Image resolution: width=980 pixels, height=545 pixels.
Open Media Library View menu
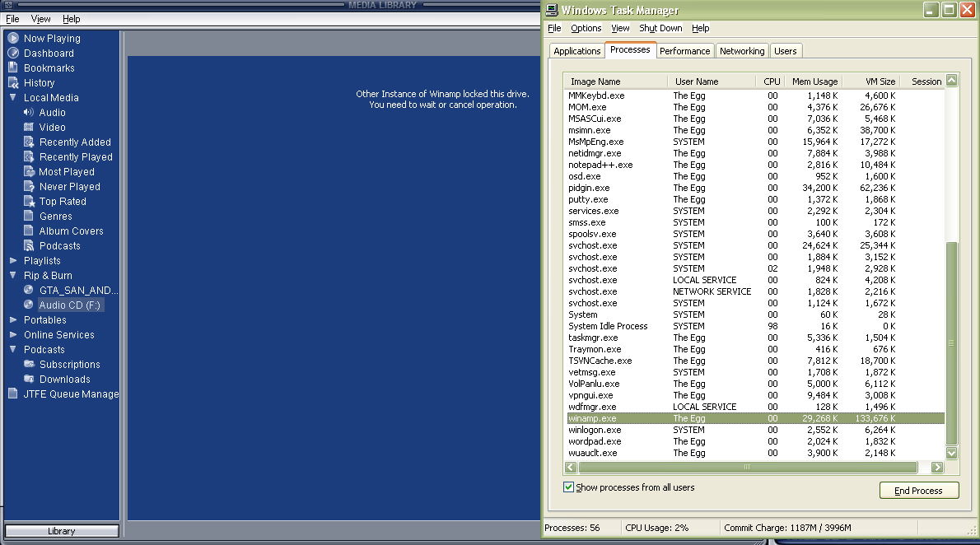tap(40, 19)
